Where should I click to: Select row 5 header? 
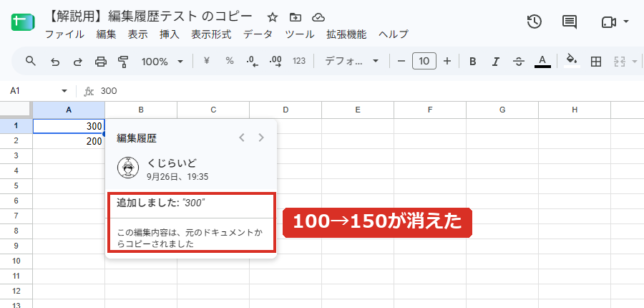[16, 186]
